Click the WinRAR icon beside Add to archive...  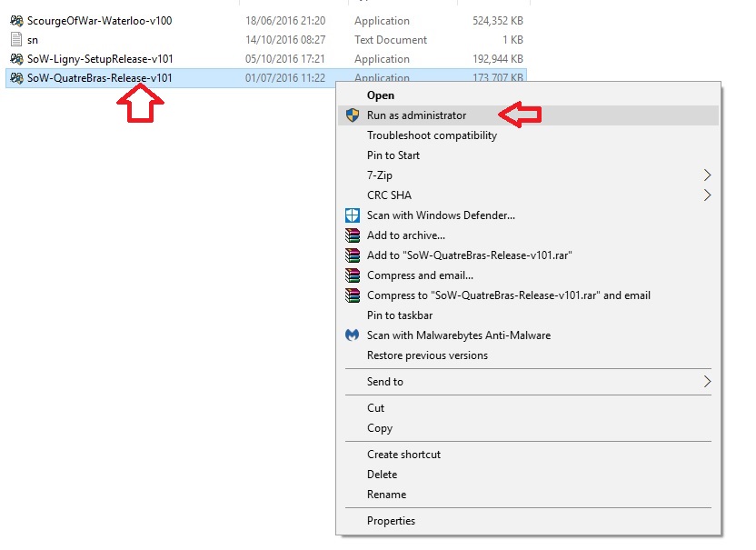pos(353,235)
